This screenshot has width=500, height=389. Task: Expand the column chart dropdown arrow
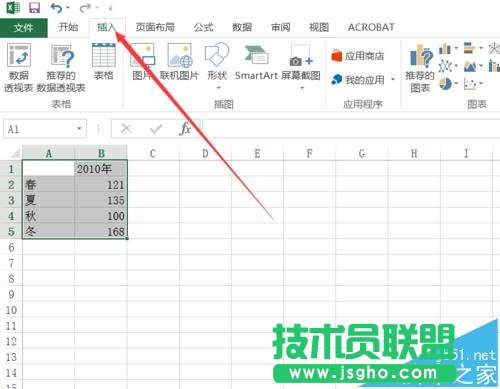pos(456,49)
